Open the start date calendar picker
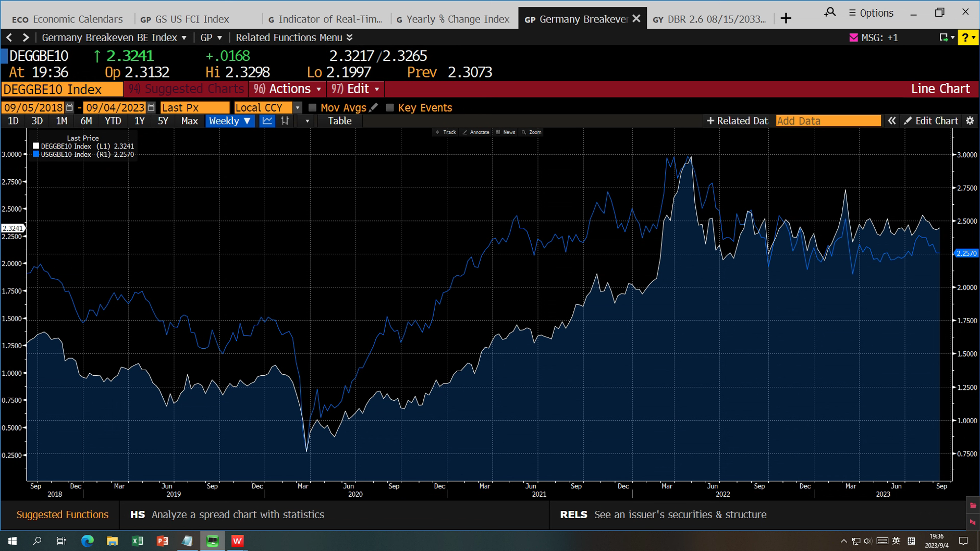Viewport: 980px width, 551px height. (x=70, y=108)
